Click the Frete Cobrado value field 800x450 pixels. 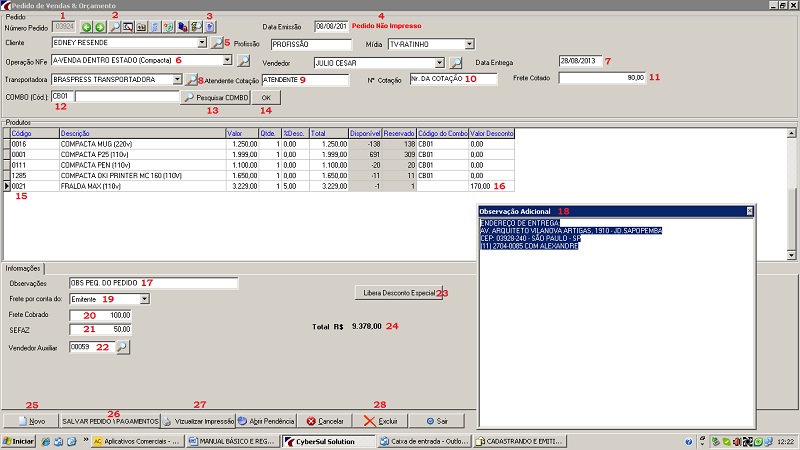point(101,315)
